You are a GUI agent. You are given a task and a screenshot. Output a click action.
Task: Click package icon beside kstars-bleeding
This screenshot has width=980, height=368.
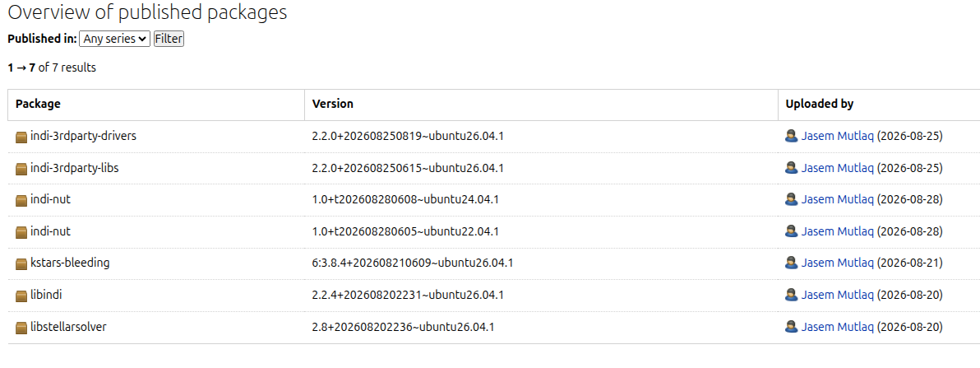point(21,264)
